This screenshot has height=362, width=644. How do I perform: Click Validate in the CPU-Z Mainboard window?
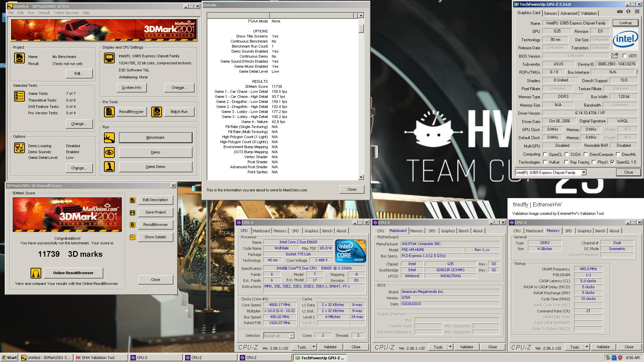pyautogui.click(x=467, y=347)
